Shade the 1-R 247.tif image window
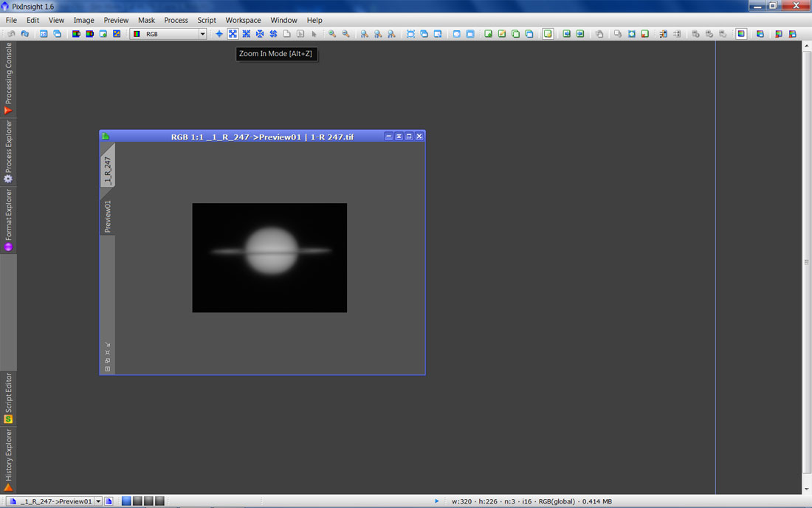 399,136
